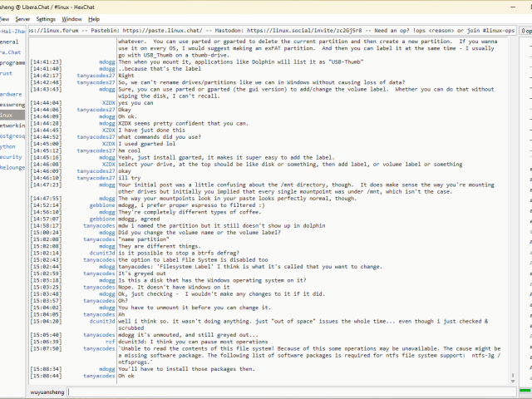
Task: Open the paste.linux.chat link in topic
Action: [143, 31]
